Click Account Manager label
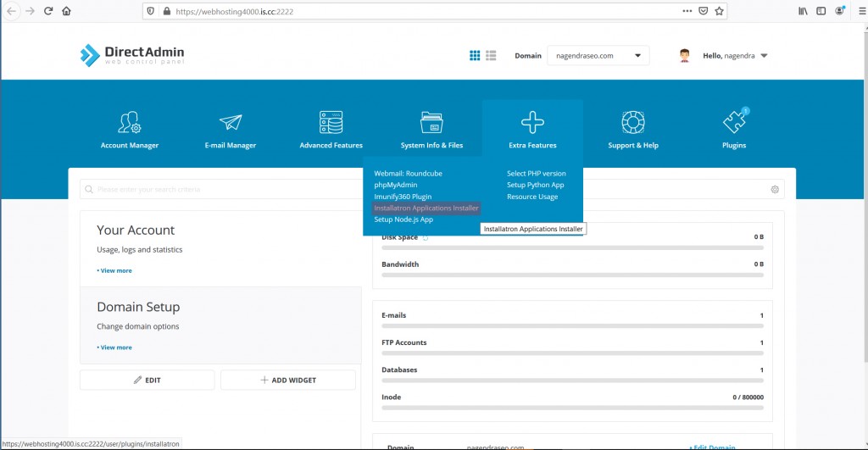 click(130, 146)
